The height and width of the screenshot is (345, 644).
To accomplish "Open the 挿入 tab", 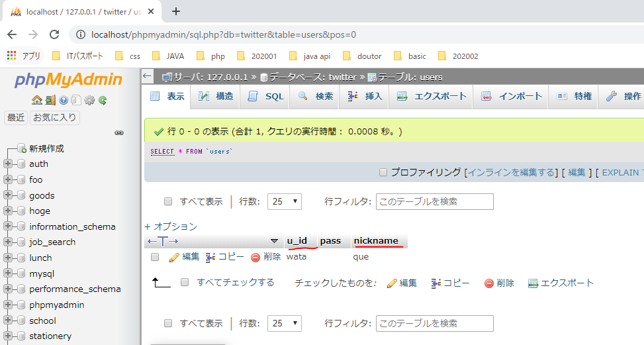I will [x=365, y=97].
